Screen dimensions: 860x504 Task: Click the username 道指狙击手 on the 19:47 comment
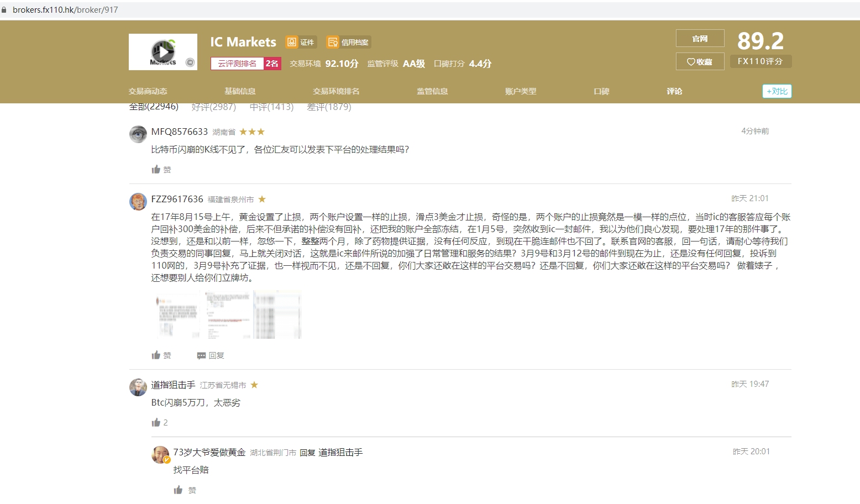click(x=174, y=385)
